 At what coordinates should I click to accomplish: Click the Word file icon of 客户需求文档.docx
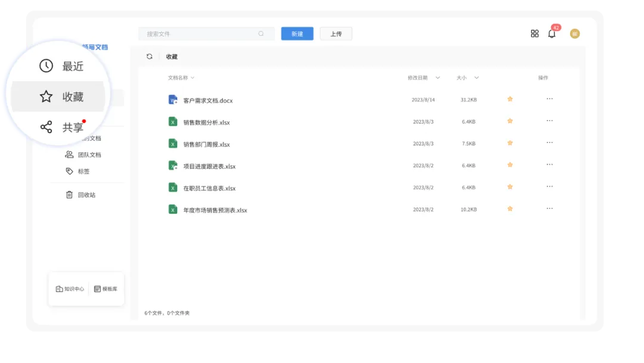click(x=173, y=100)
